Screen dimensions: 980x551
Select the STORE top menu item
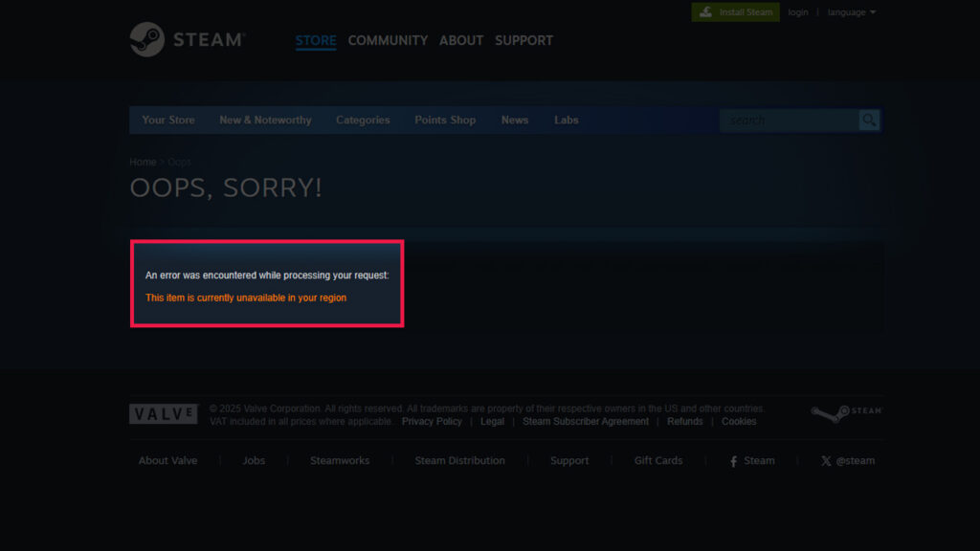(316, 40)
